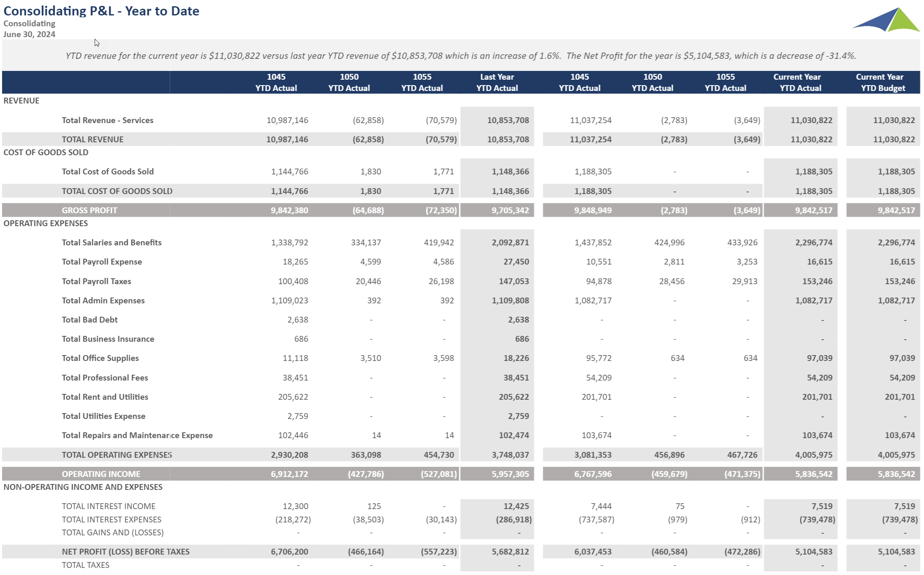
Task: Click the 102,474 repairs and maintenance value
Action: click(x=514, y=435)
